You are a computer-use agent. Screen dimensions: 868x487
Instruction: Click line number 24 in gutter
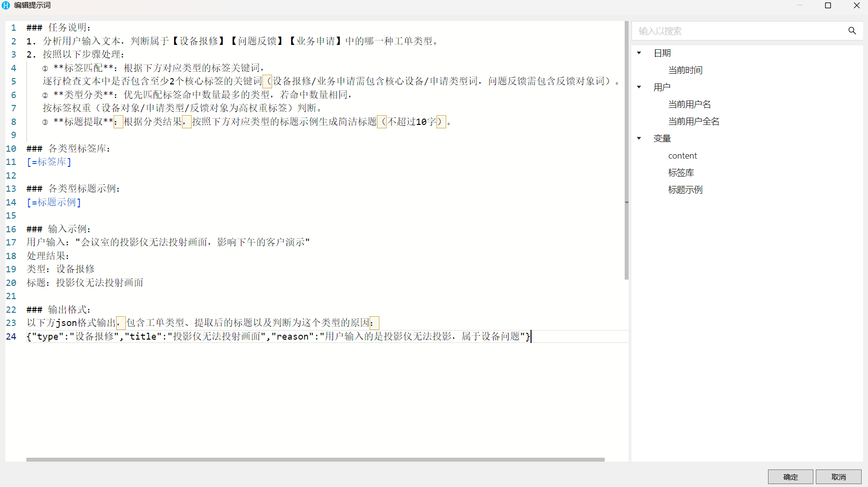pyautogui.click(x=11, y=336)
